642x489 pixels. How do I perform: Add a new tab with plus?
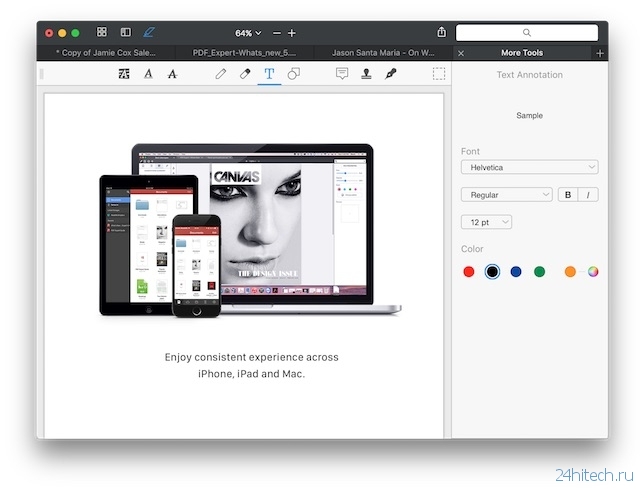(600, 53)
